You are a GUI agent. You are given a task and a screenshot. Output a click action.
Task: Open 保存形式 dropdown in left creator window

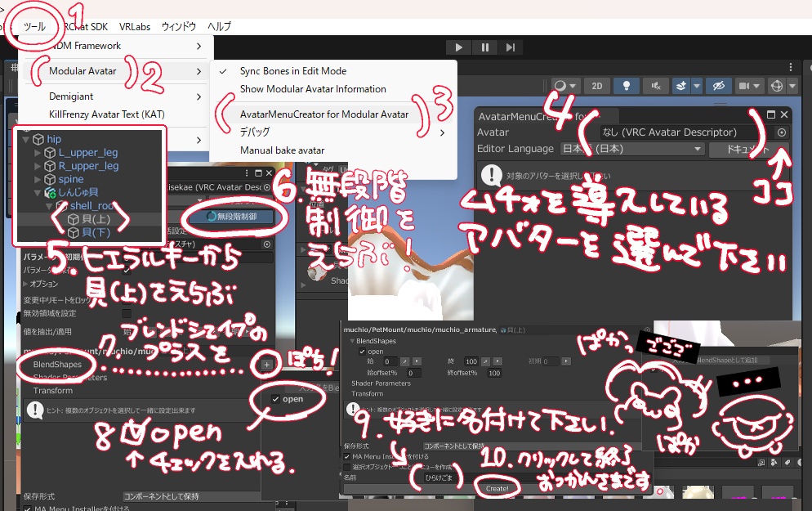tap(192, 496)
